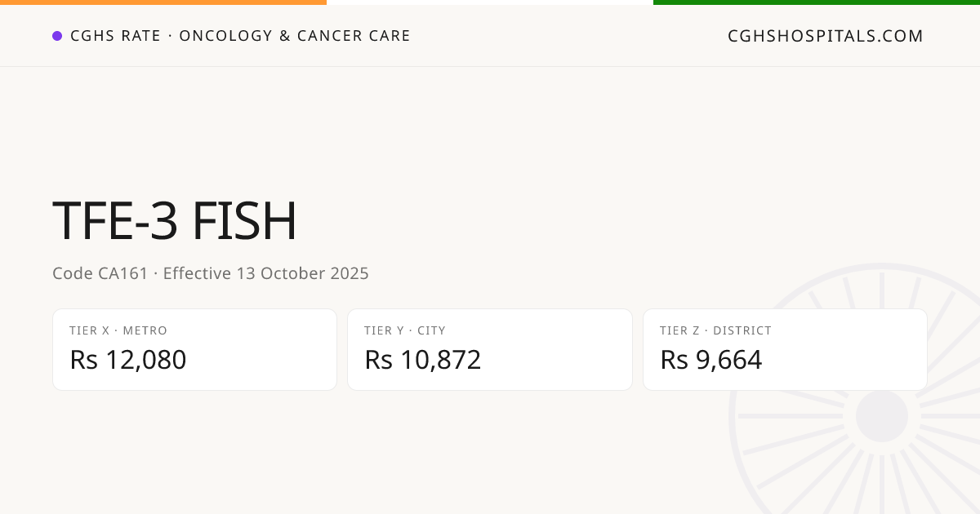Image resolution: width=980 pixels, height=514 pixels.
Task: Open the Tier X Metro rate card
Action: (x=194, y=349)
